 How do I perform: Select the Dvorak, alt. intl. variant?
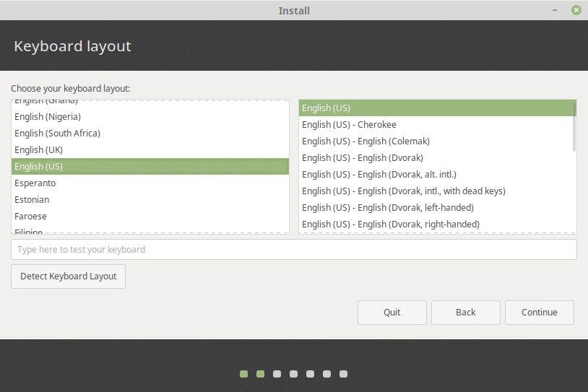coord(436,174)
